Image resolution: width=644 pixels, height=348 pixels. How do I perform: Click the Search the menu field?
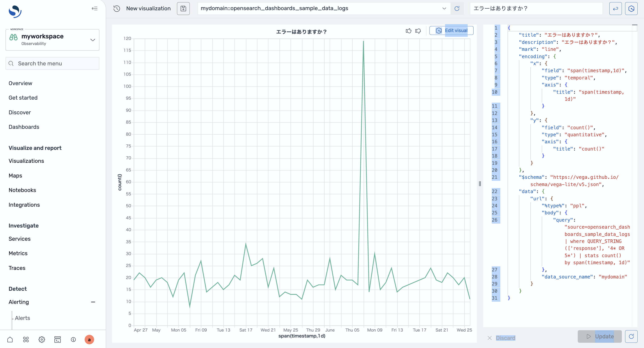click(52, 63)
